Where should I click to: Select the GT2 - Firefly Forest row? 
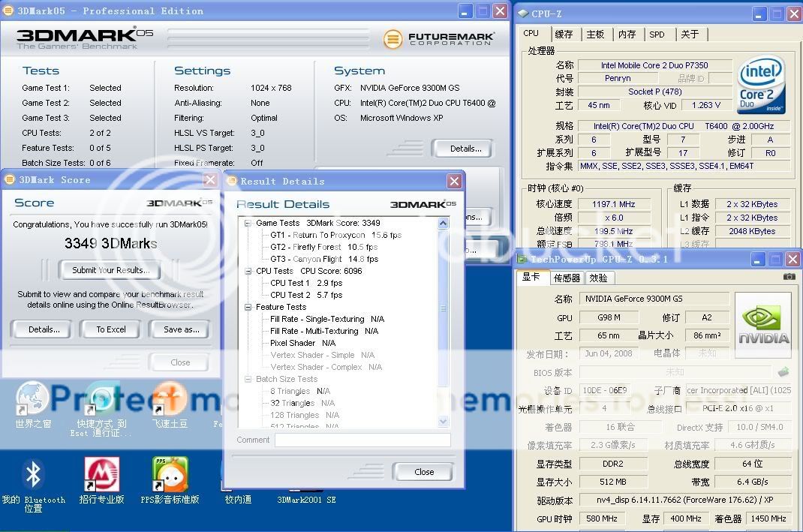click(x=324, y=247)
